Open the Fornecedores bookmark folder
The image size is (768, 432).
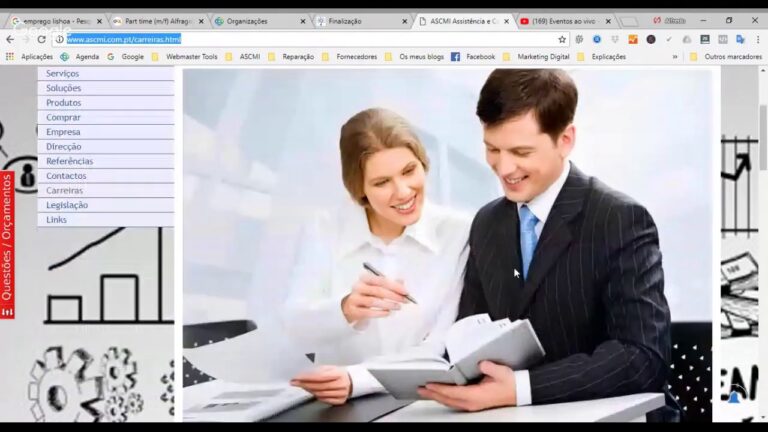click(349, 57)
